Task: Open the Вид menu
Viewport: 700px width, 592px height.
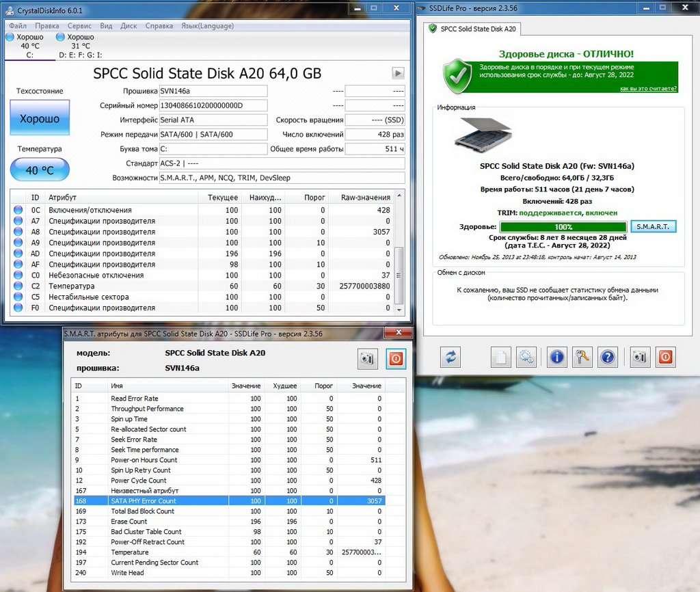Action: pos(106,26)
